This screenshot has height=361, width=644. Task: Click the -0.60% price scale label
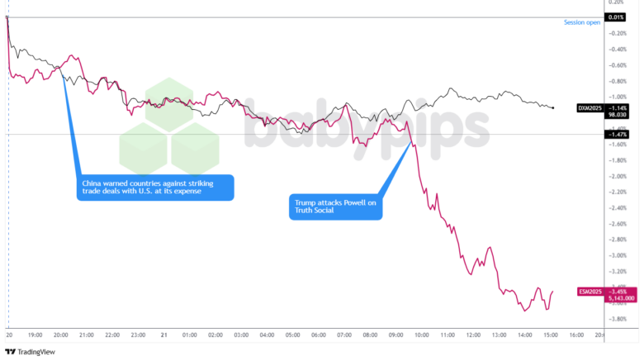coord(616,65)
